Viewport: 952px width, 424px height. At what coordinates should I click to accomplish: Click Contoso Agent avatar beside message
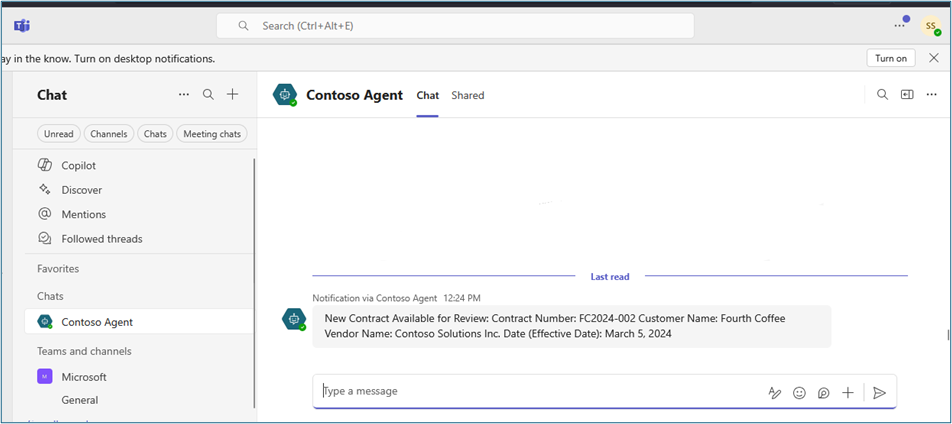tap(294, 319)
